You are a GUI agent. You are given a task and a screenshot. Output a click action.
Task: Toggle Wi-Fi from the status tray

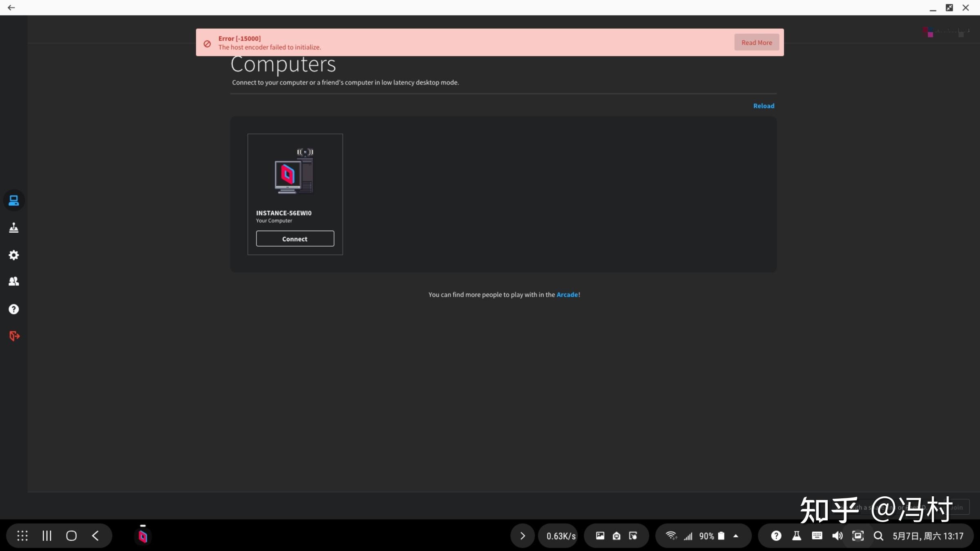pos(671,535)
